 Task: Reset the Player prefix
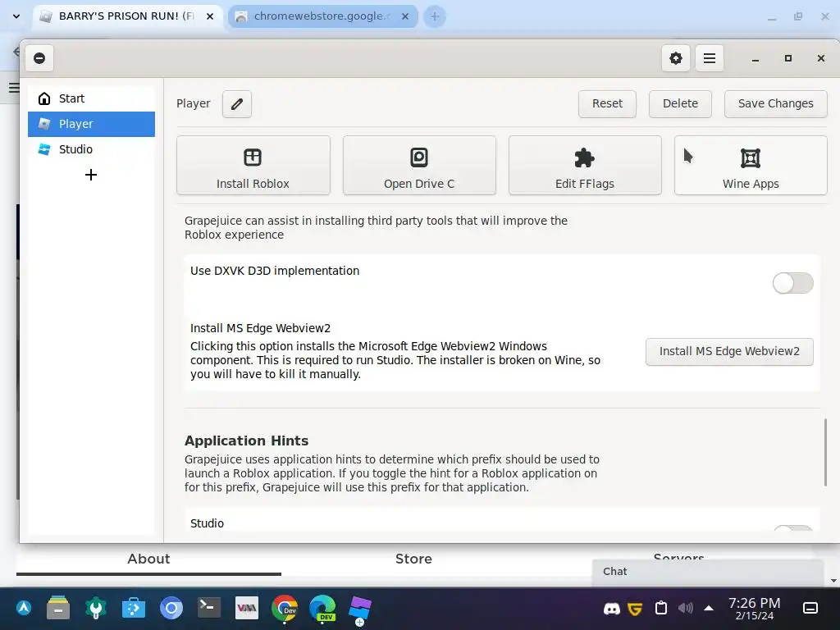[x=607, y=104]
